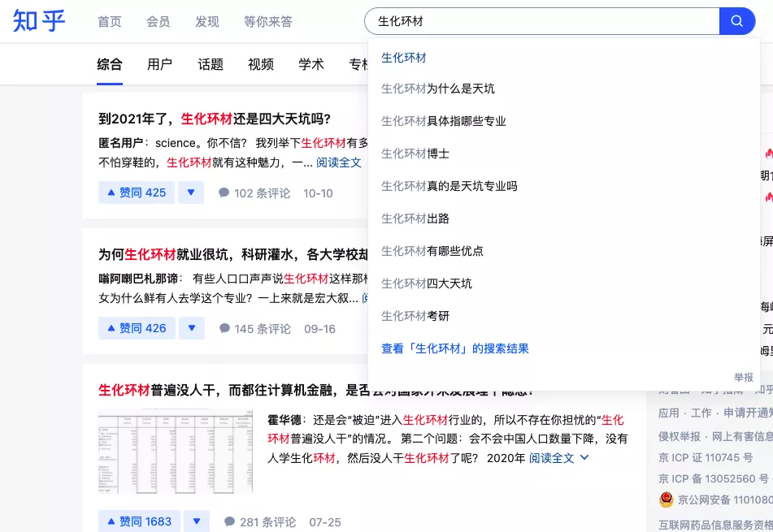Click date 07-25 on third answer
The image size is (773, 532).
pyautogui.click(x=325, y=521)
